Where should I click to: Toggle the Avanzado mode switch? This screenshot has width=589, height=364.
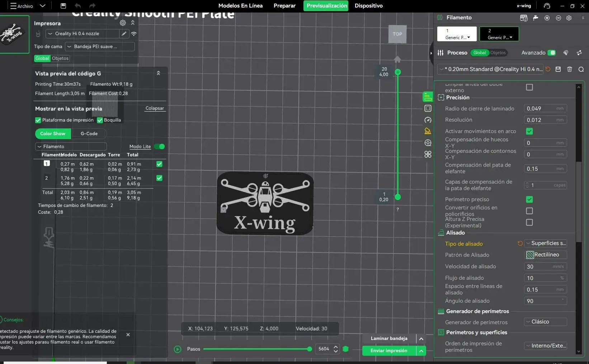[552, 53]
